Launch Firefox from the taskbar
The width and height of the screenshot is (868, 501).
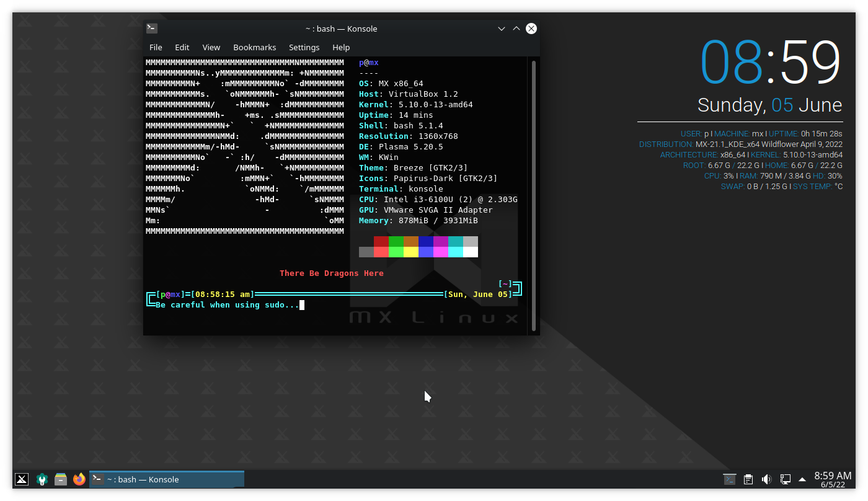click(79, 479)
